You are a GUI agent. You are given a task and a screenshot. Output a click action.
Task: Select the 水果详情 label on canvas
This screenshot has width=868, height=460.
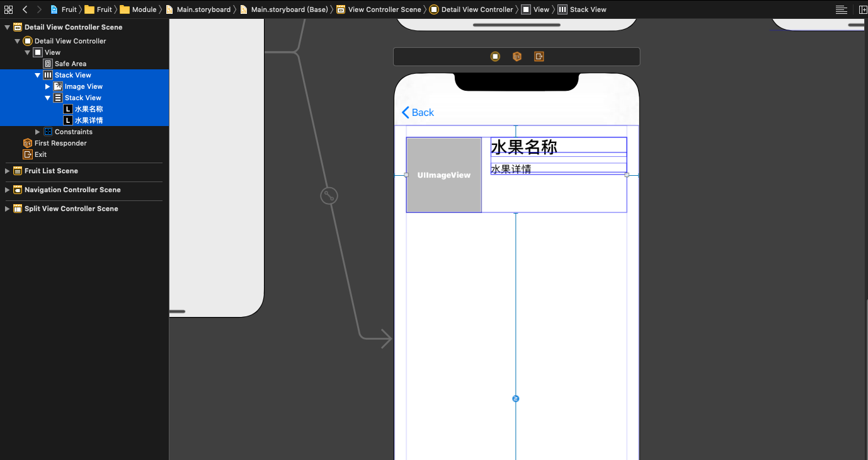[x=511, y=169]
